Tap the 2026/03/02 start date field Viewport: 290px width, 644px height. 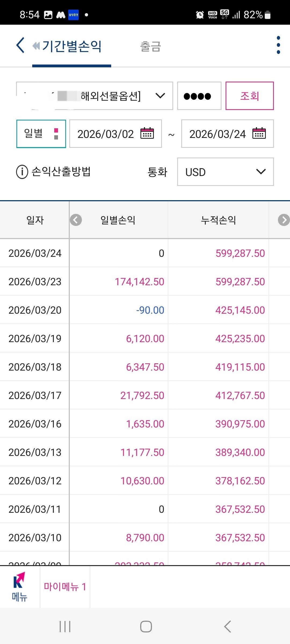[106, 134]
